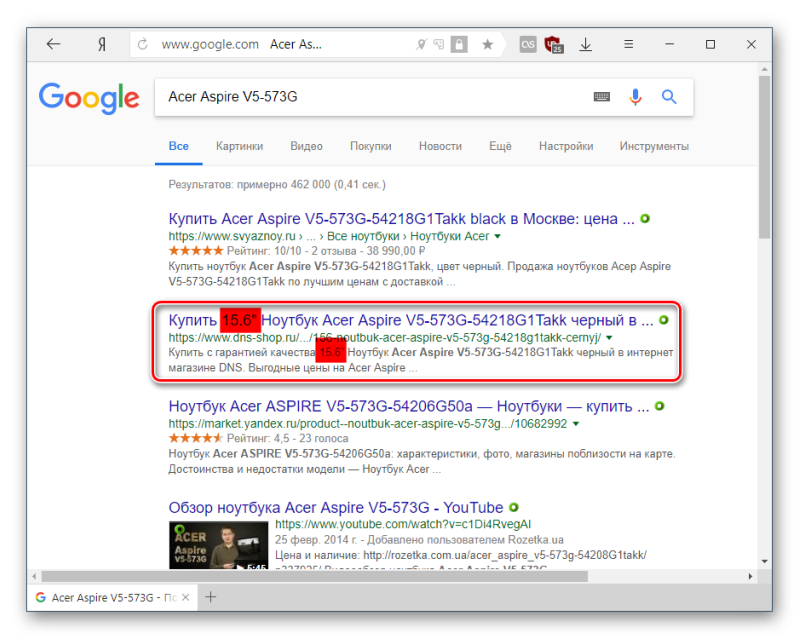Open the svyaznoy 'Купить Acer Aspire' result link
Image resolution: width=800 pixels, height=639 pixels.
click(402, 219)
